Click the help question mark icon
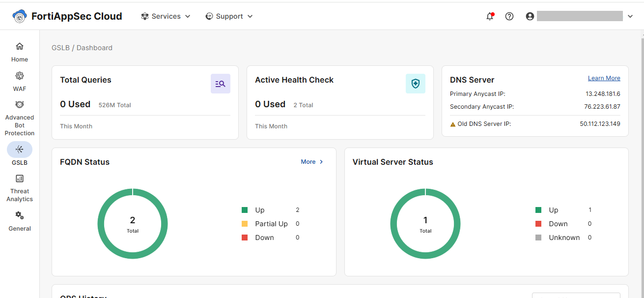The width and height of the screenshot is (644, 298). pyautogui.click(x=509, y=16)
